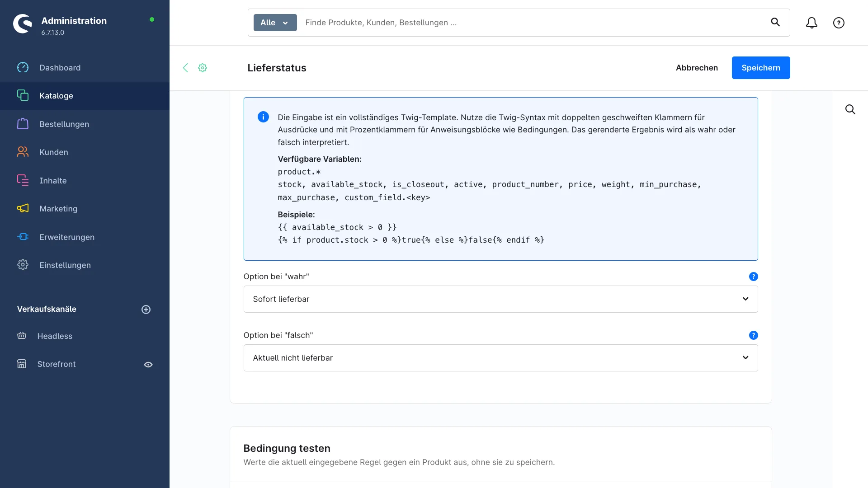Screen dimensions: 868x488
Task: Focus the global search input field
Action: (533, 23)
